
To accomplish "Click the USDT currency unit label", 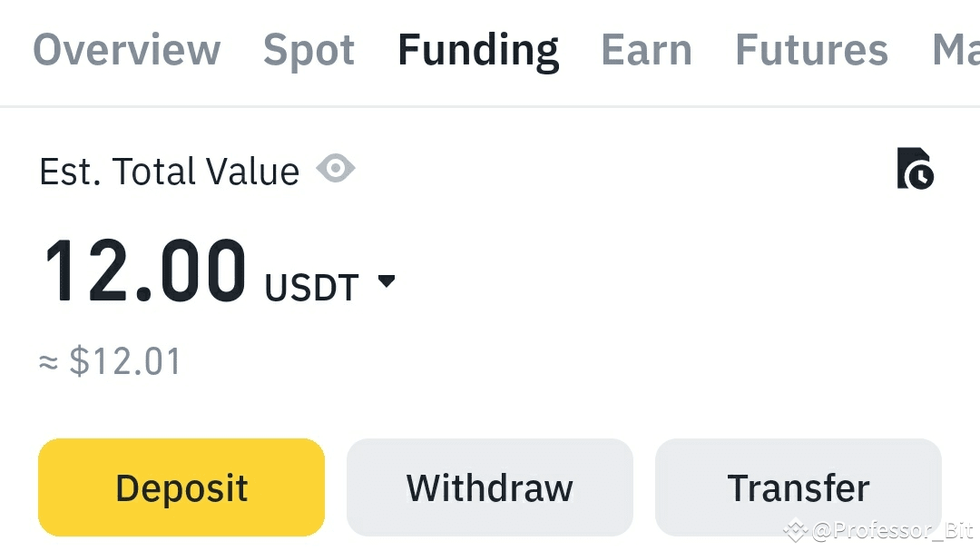I will [x=311, y=287].
